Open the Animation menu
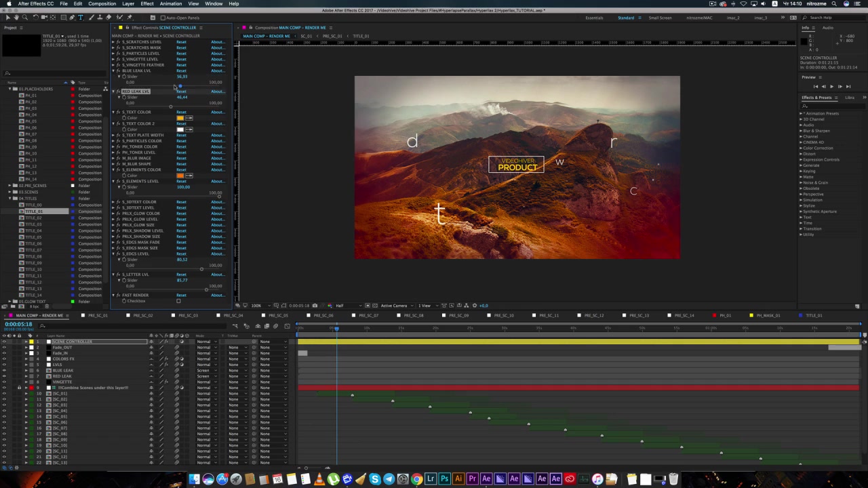Screen dimensions: 868x488 click(170, 4)
